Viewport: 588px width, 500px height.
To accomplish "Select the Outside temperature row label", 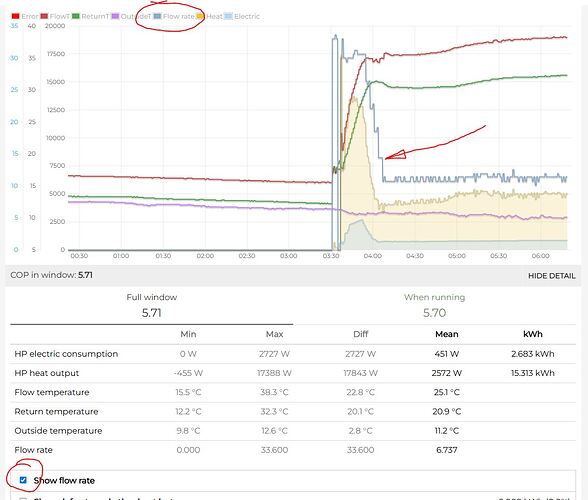I will click(58, 431).
